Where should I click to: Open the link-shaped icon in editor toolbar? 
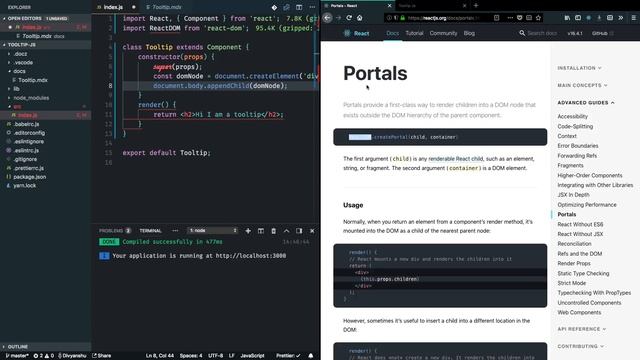tap(287, 7)
